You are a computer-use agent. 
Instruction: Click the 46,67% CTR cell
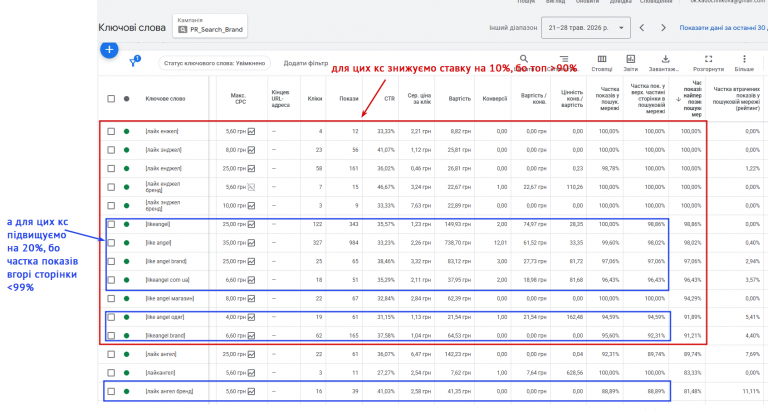tap(386, 187)
